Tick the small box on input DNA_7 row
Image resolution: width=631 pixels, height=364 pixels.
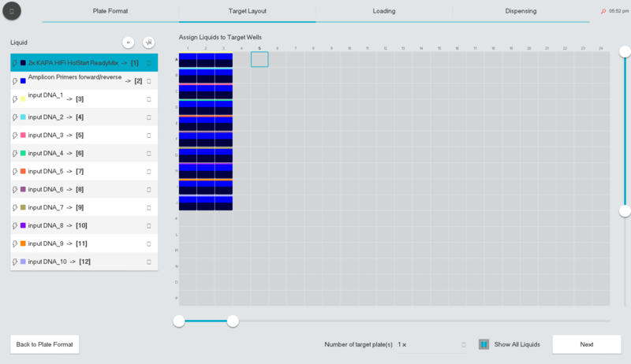click(x=149, y=208)
